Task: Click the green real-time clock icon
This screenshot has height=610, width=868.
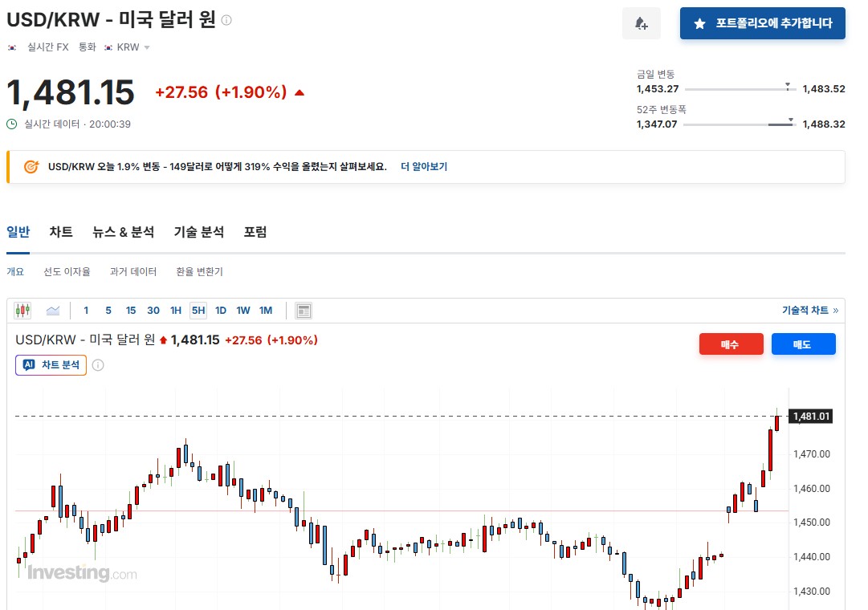Action: pos(12,124)
